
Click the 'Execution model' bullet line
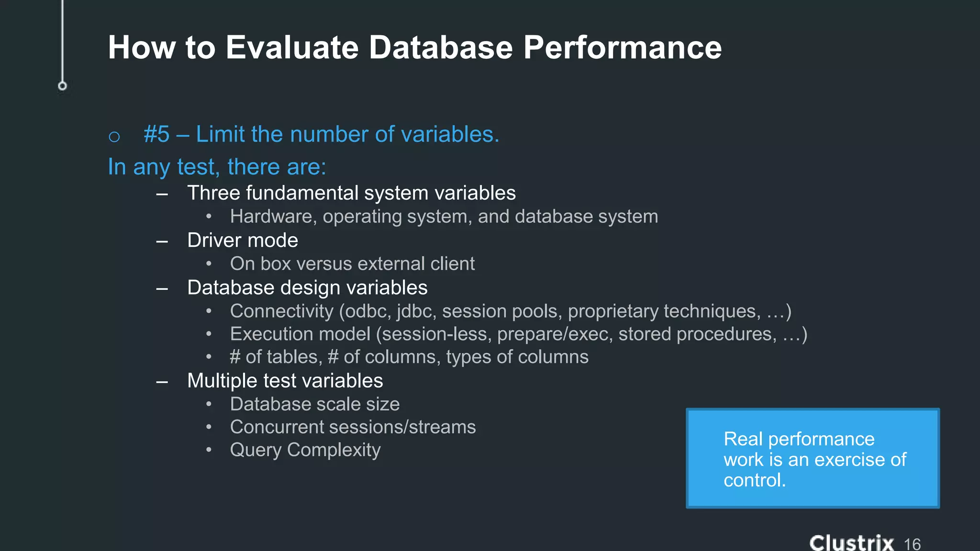coord(518,334)
